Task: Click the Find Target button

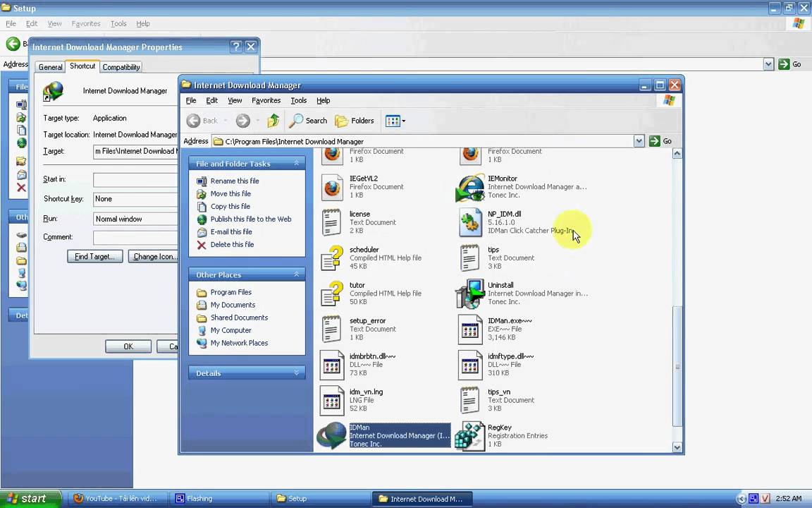Action: tap(94, 256)
